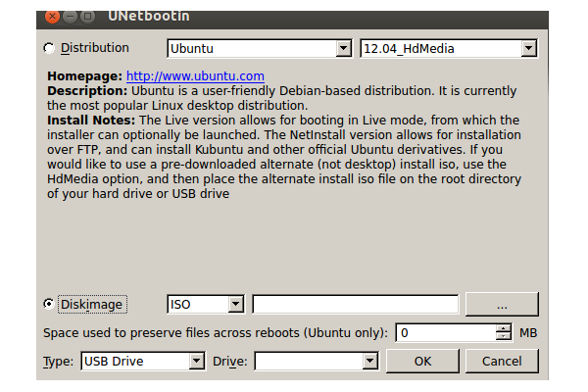Open the USB Drive type dropdown

coord(143,362)
